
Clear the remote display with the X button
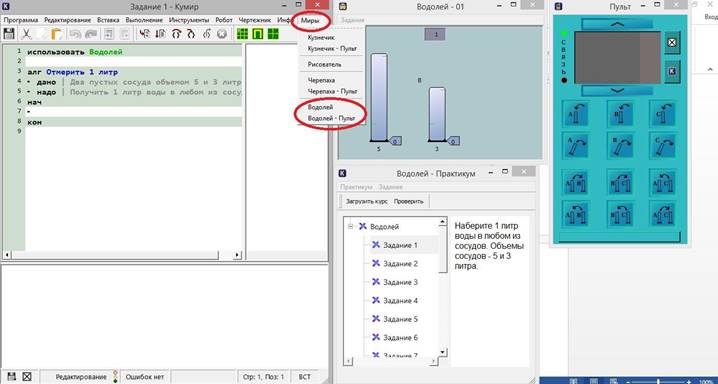(x=672, y=43)
